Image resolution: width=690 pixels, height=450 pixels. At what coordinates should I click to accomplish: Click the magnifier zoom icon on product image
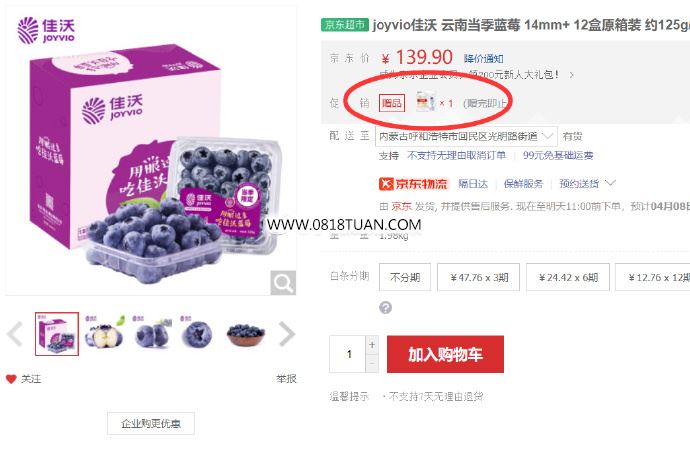pos(283,282)
